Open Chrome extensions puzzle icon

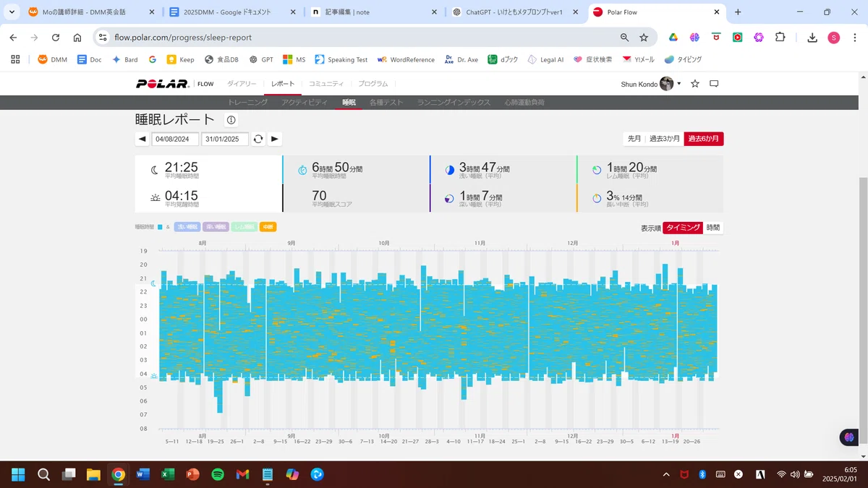click(780, 38)
